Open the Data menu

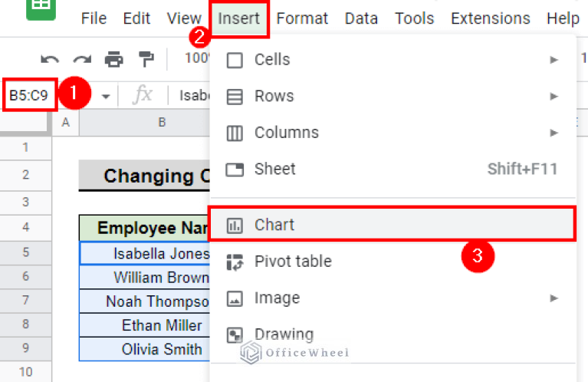click(361, 18)
